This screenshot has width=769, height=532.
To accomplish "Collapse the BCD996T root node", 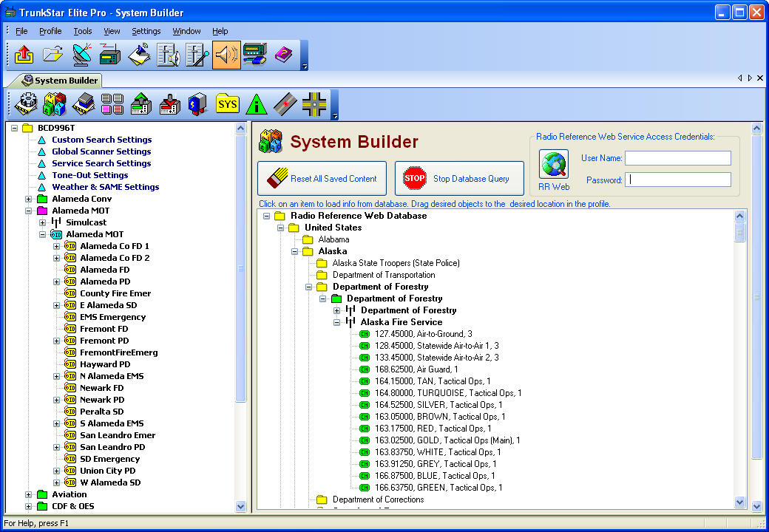I will click(14, 128).
